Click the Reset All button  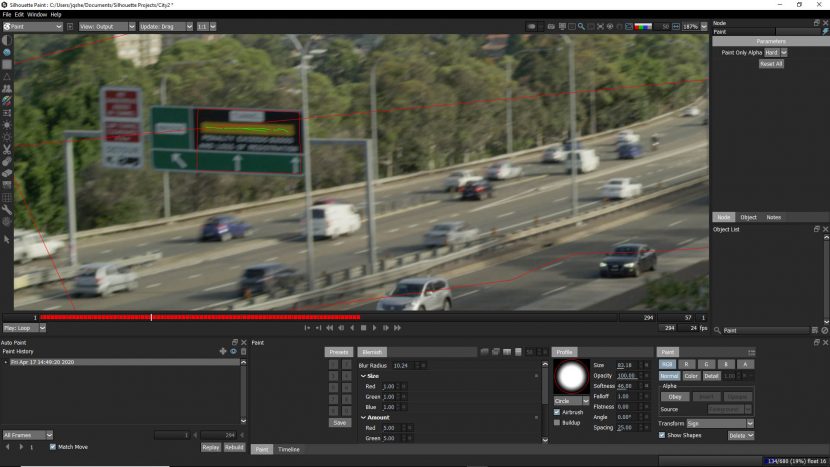click(x=771, y=63)
